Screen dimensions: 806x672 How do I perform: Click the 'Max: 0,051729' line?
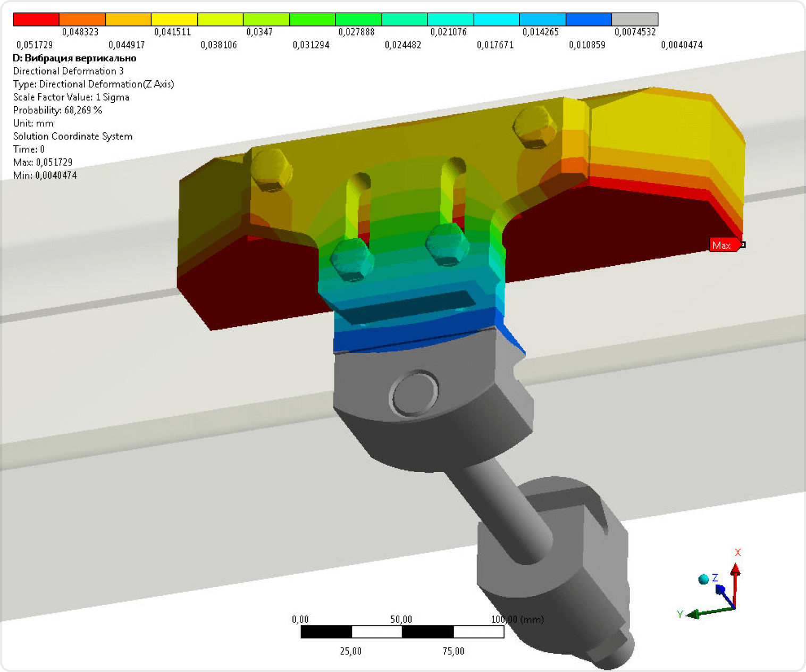point(42,162)
